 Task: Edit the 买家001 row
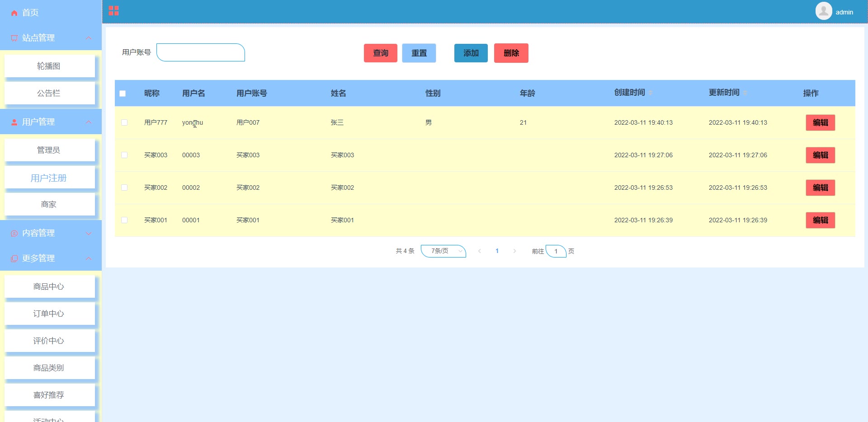click(x=821, y=220)
